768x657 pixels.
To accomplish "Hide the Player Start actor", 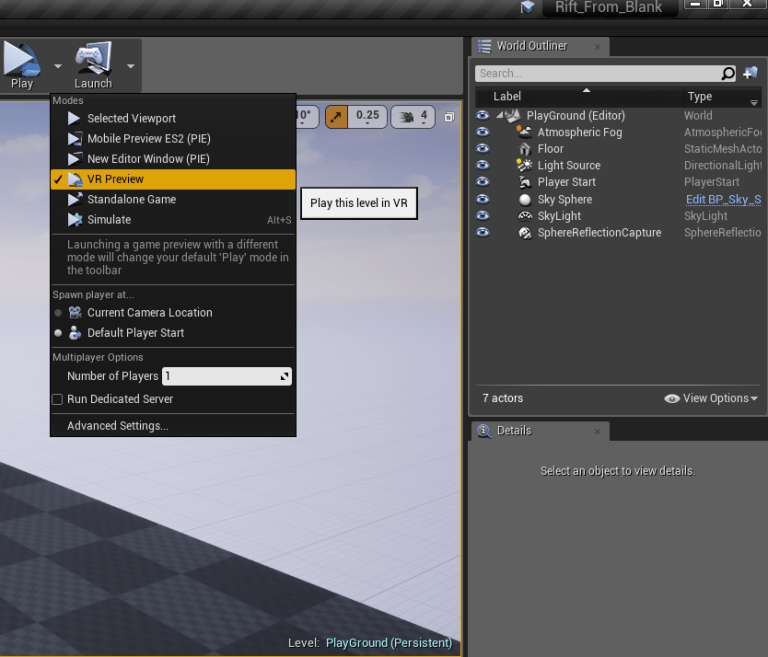I will [x=482, y=182].
